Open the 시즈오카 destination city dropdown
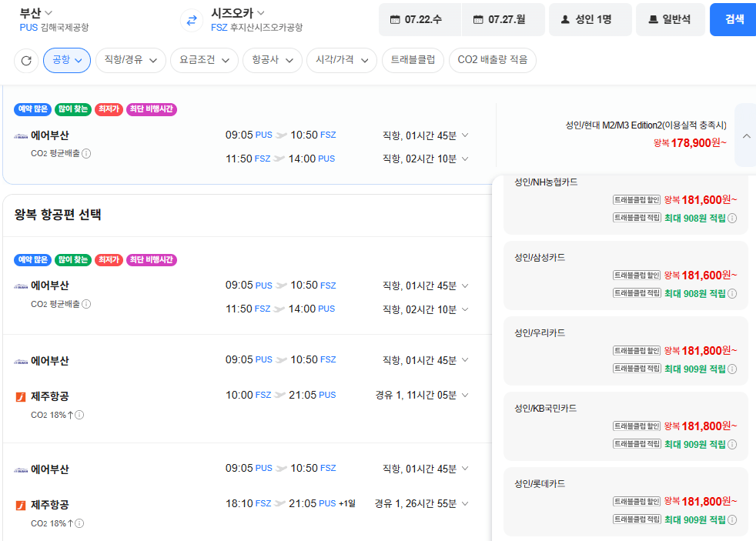 238,13
